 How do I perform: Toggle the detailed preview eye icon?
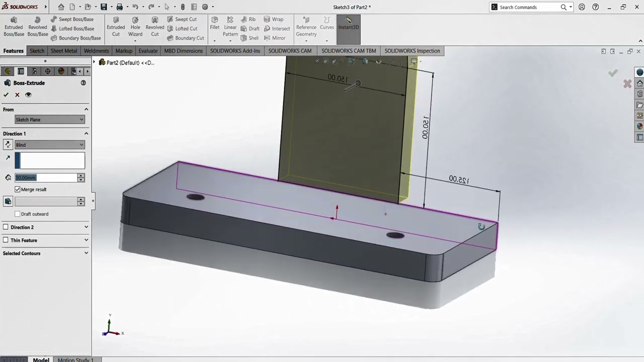28,95
